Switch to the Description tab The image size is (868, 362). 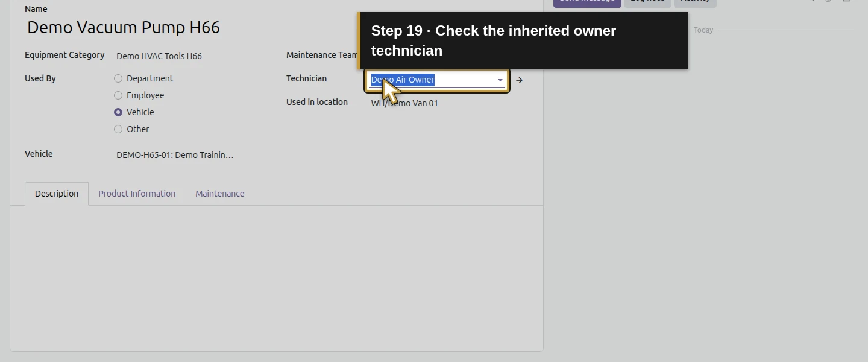tap(57, 194)
